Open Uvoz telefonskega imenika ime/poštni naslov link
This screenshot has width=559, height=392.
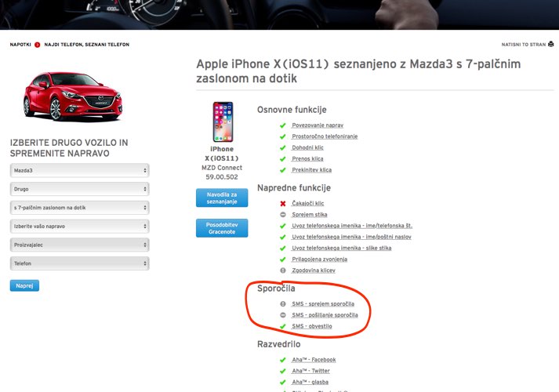click(351, 237)
